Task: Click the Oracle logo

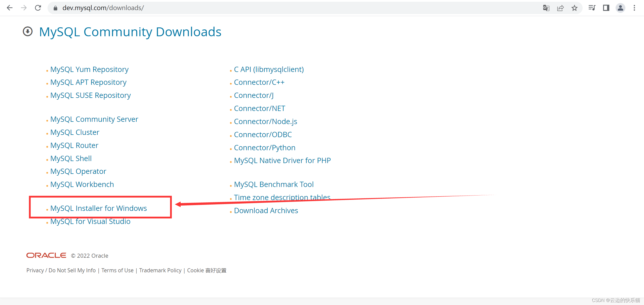Action: point(46,255)
